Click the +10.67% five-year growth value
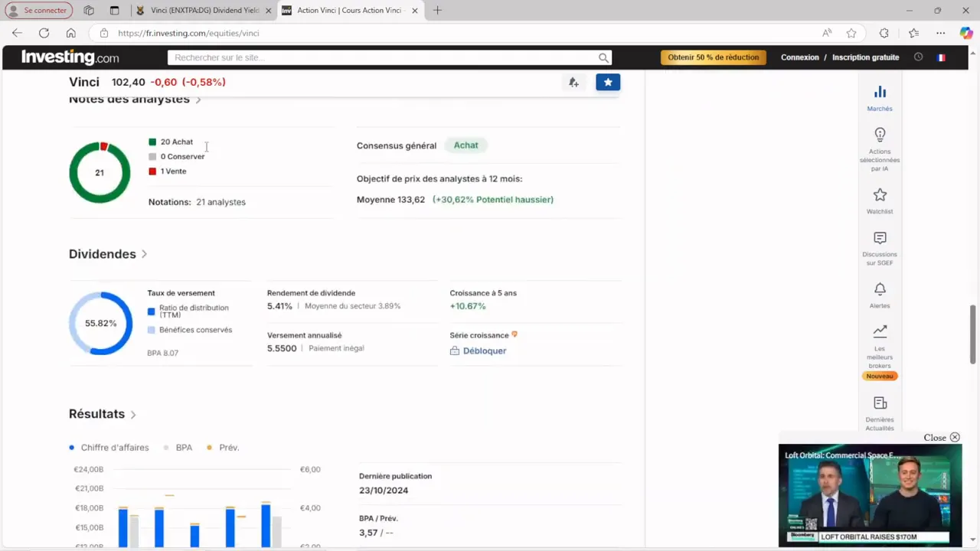 pos(468,306)
